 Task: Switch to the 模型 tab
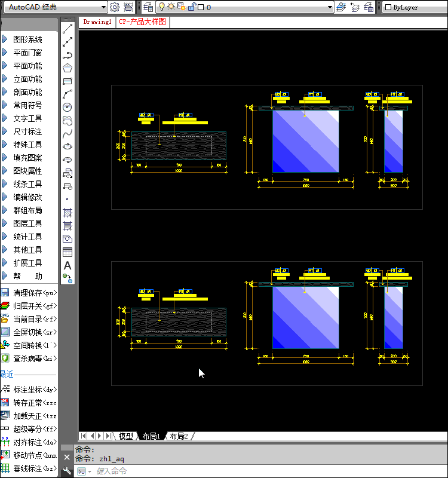click(x=125, y=436)
